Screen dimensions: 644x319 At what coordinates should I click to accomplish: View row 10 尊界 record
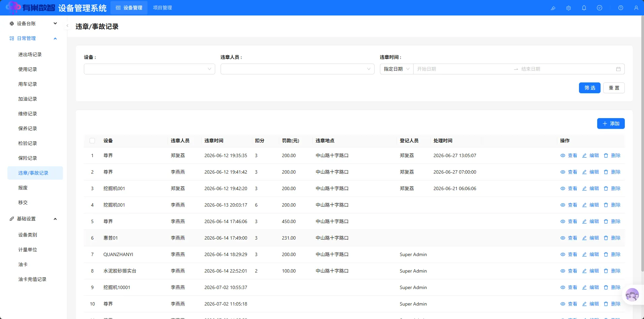[x=569, y=304]
